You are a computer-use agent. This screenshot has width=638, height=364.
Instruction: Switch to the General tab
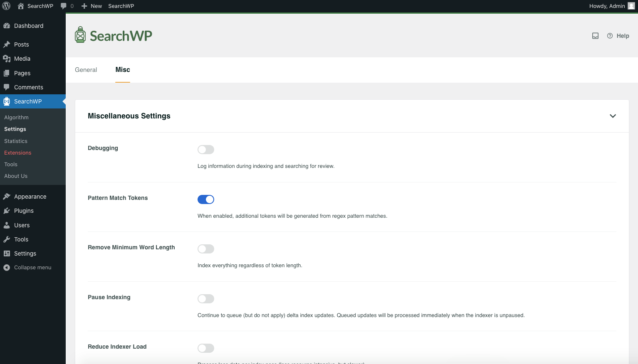tap(86, 70)
